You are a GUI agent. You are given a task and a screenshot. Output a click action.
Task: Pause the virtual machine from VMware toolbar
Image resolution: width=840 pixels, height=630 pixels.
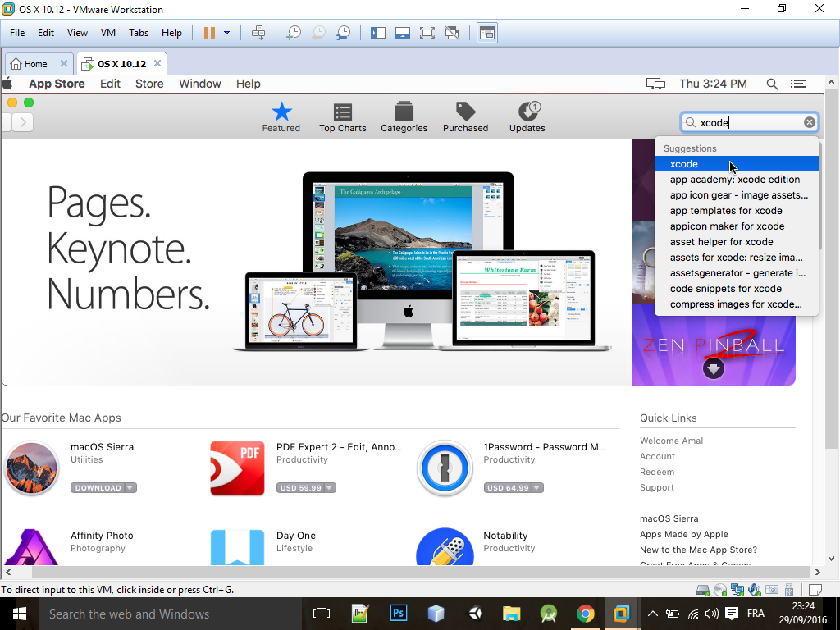coord(209,33)
